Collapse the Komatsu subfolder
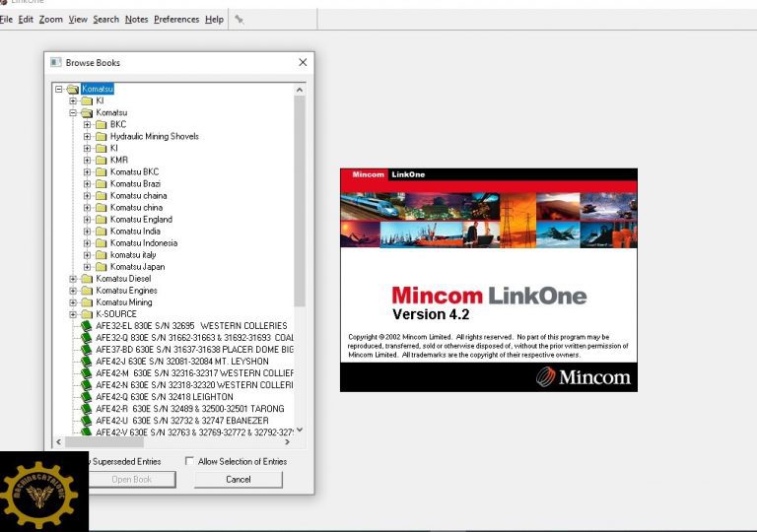The height and width of the screenshot is (532, 757). [x=73, y=112]
